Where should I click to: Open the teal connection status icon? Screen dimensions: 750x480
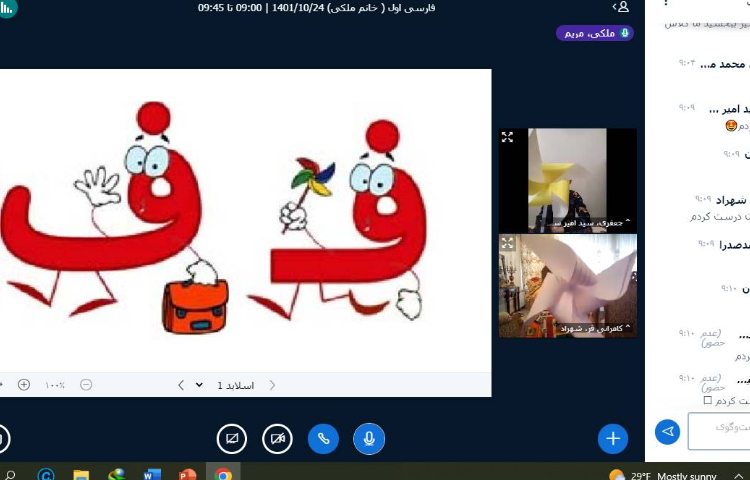(x=7, y=7)
